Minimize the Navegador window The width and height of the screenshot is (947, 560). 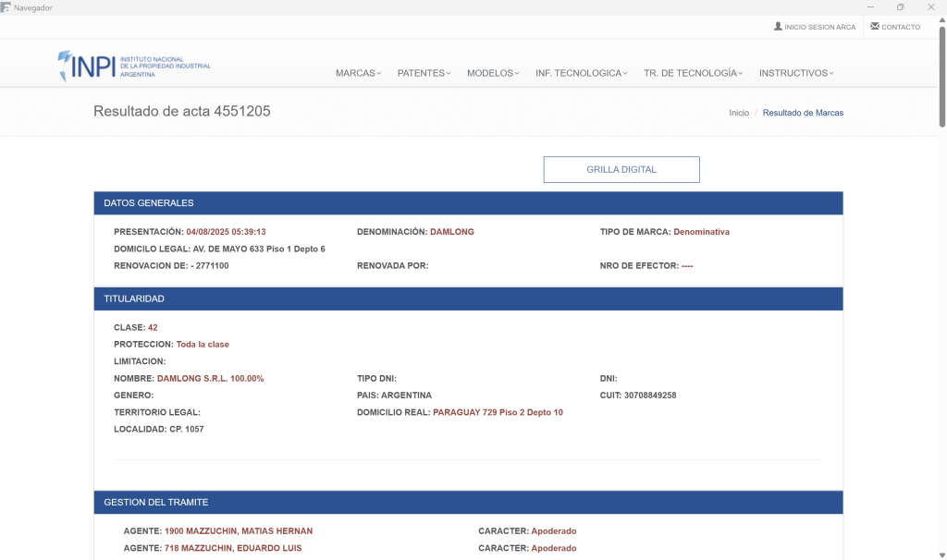point(869,7)
